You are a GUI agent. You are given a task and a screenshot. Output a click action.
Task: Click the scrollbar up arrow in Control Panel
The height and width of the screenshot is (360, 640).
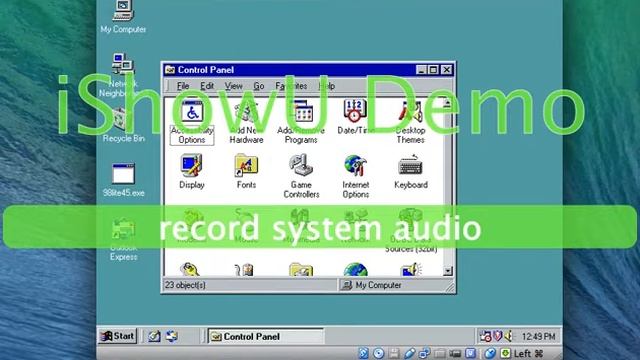(x=448, y=104)
